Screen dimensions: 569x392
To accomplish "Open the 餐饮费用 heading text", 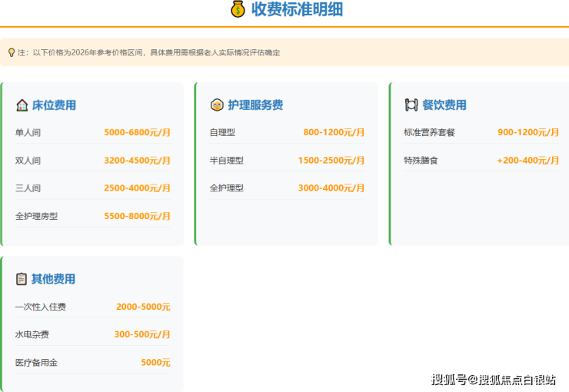I will [x=444, y=105].
